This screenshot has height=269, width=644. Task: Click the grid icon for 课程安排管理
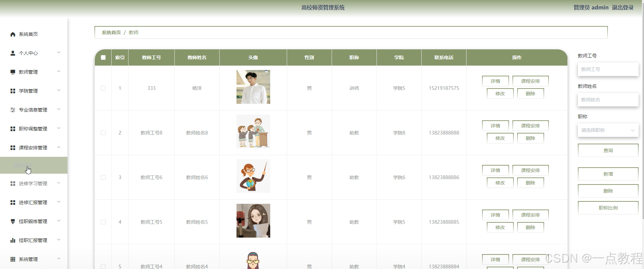13,148
